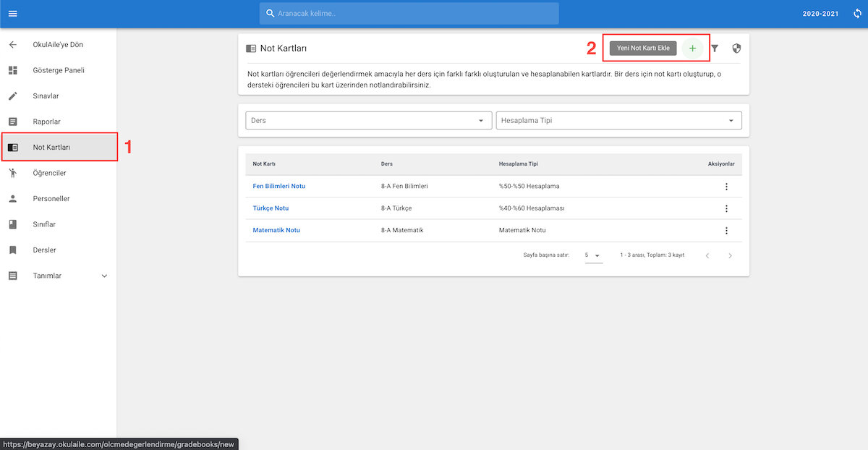Go to next page of table

pos(731,255)
